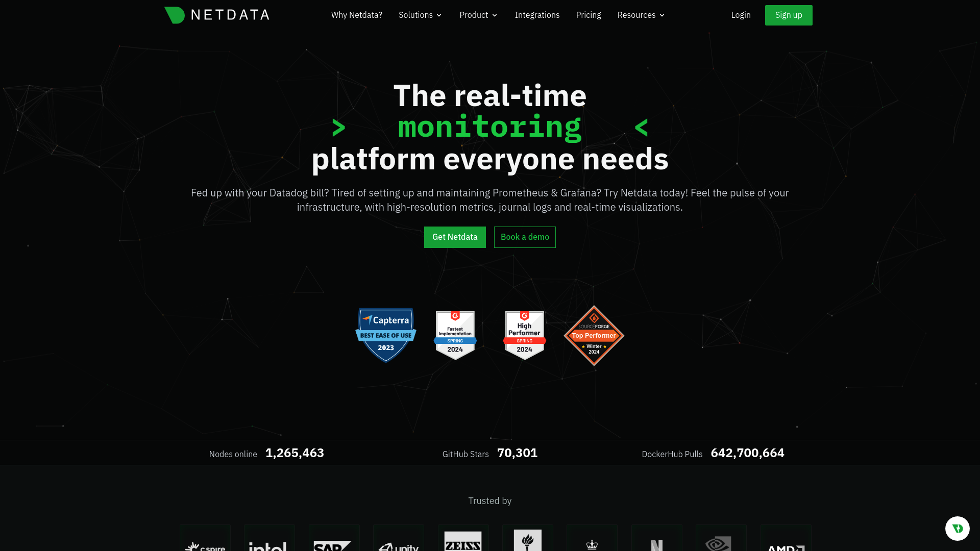The width and height of the screenshot is (980, 551).
Task: Click the Netdata logo icon
Action: [x=175, y=15]
